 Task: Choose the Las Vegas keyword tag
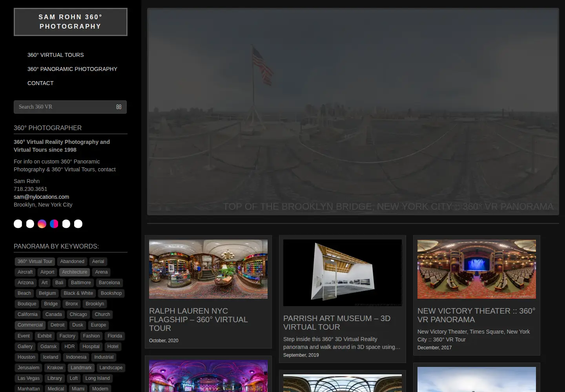(29, 378)
